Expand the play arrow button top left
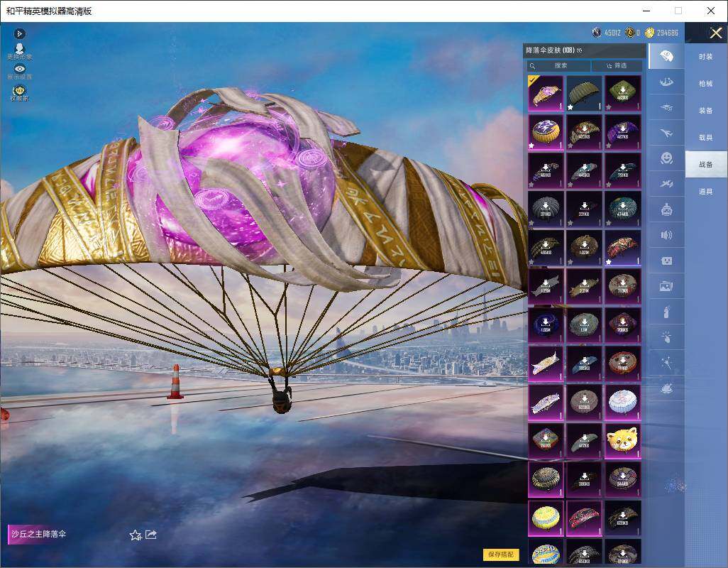This screenshot has height=568, width=728. pyautogui.click(x=19, y=33)
